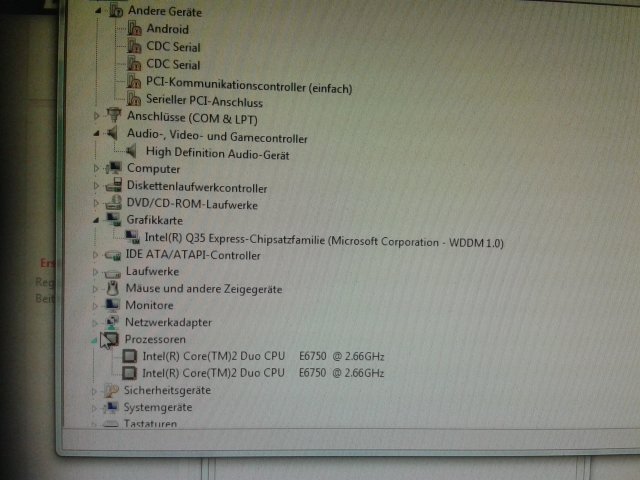Expand the Diskettenlaufwerkcontroller node arrow
640x480 pixels.
click(96, 185)
